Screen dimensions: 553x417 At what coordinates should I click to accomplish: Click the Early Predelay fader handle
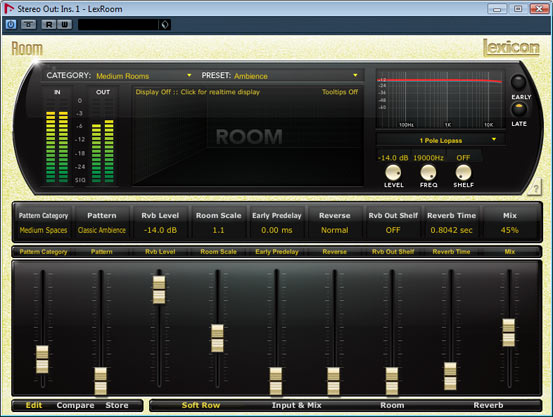276,381
